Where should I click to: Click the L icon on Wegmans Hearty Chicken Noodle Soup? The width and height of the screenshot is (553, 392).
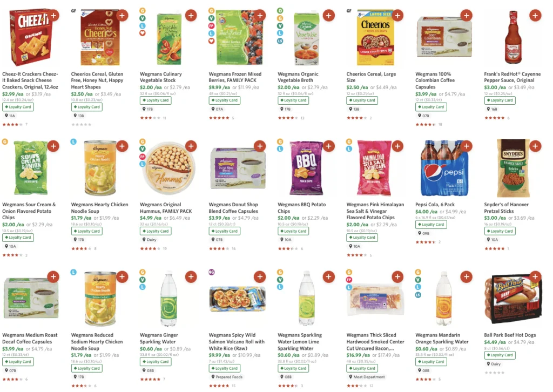(73, 142)
